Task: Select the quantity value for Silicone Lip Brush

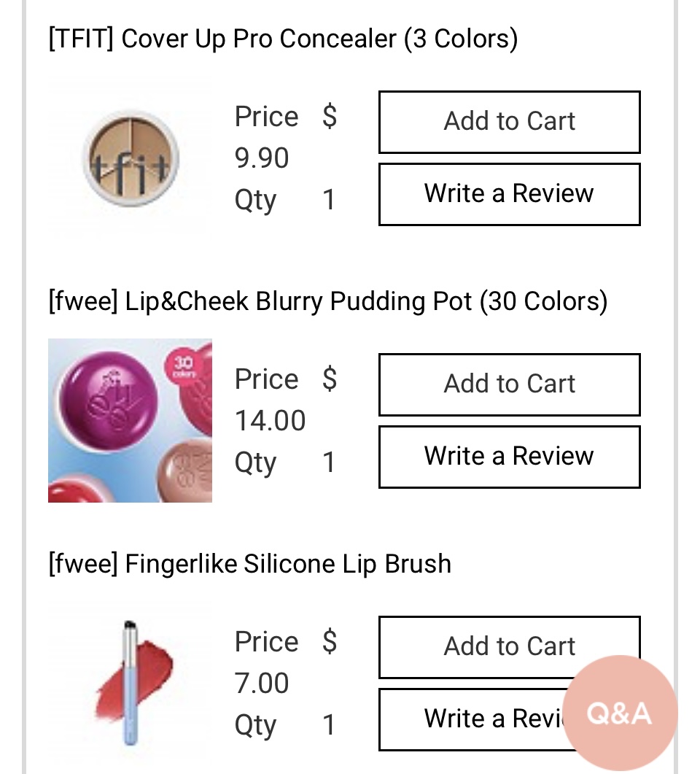Action: coord(329,725)
